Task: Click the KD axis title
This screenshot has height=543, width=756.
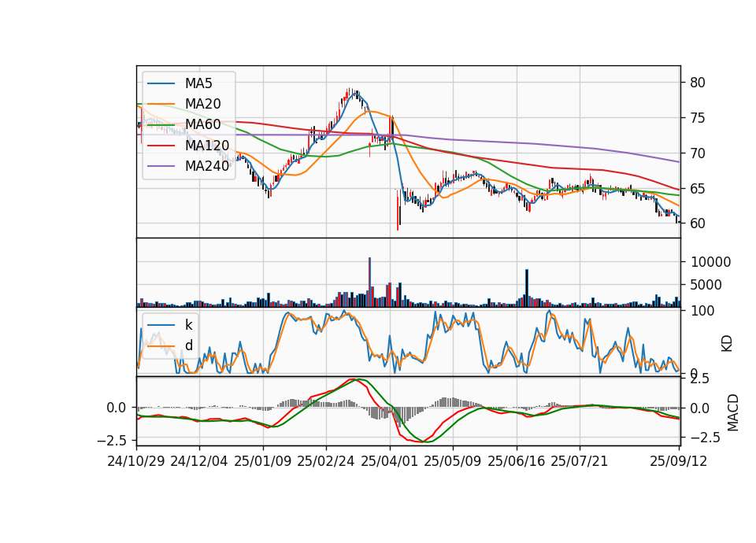Action: [x=727, y=344]
